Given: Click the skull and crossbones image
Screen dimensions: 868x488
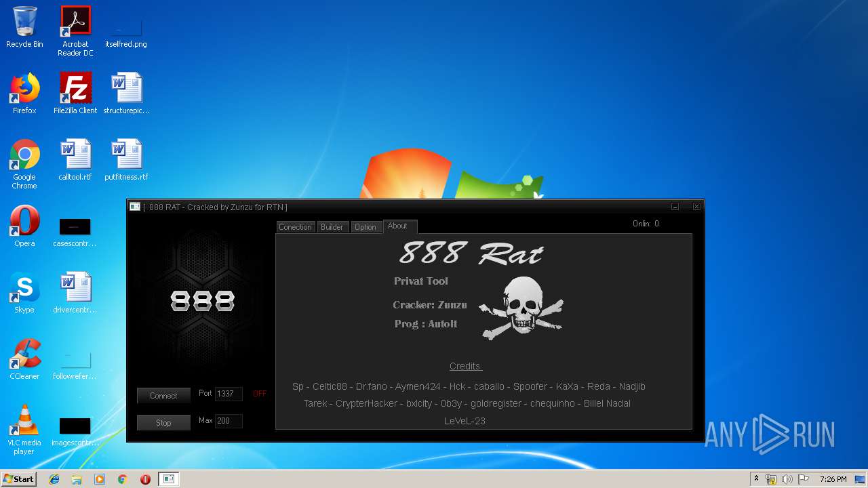Looking at the screenshot, I should pyautogui.click(x=521, y=308).
